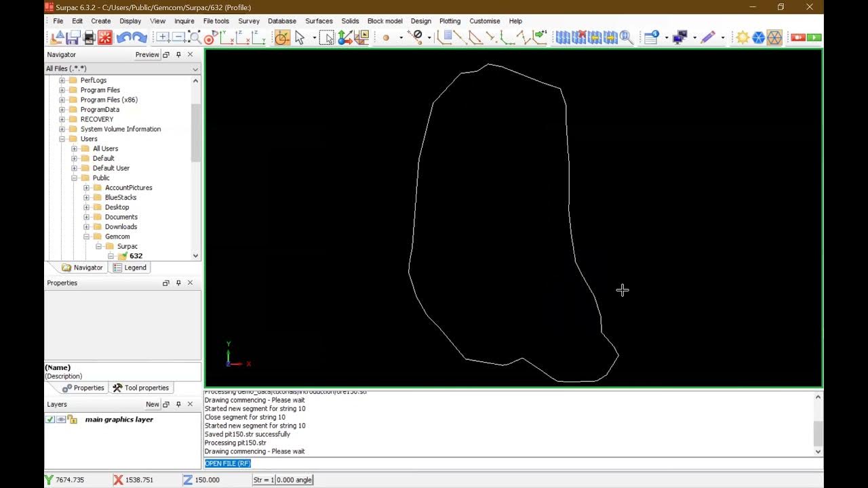Toggle the orange orbit/rotate view icon
Viewport: 868px width, 488px height.
pyautogui.click(x=282, y=38)
